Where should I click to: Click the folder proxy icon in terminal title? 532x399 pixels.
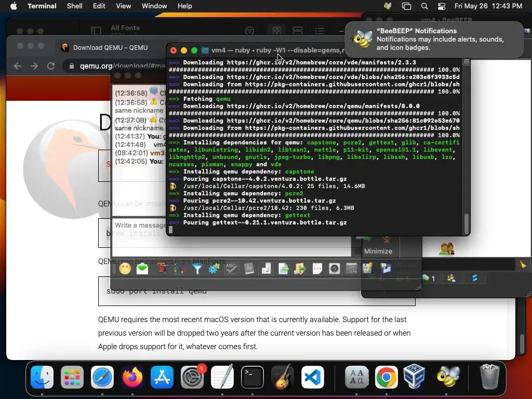[x=205, y=50]
